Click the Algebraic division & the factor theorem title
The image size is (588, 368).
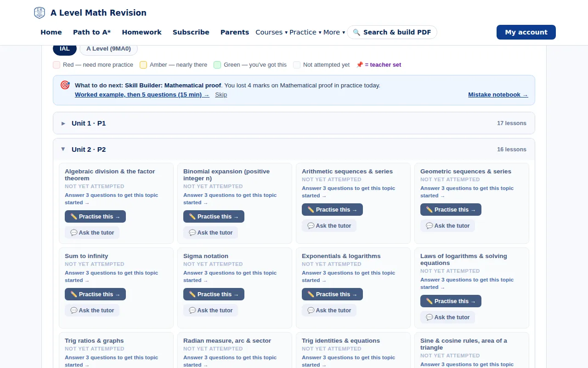point(110,175)
